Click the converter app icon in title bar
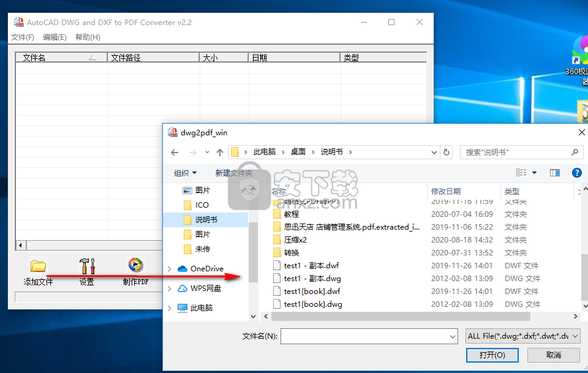588x373 pixels. click(x=19, y=22)
